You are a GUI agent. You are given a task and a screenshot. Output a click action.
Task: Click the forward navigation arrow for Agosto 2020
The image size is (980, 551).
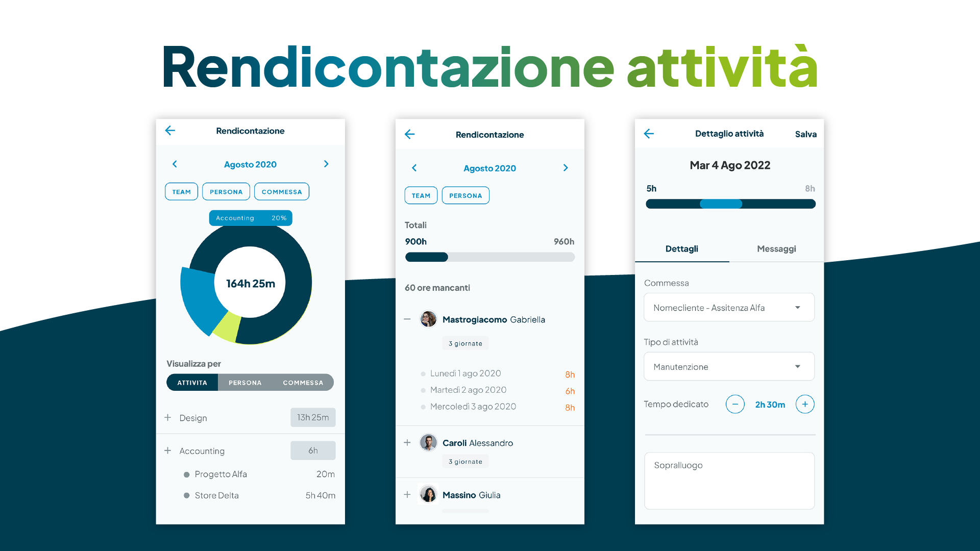tap(327, 163)
